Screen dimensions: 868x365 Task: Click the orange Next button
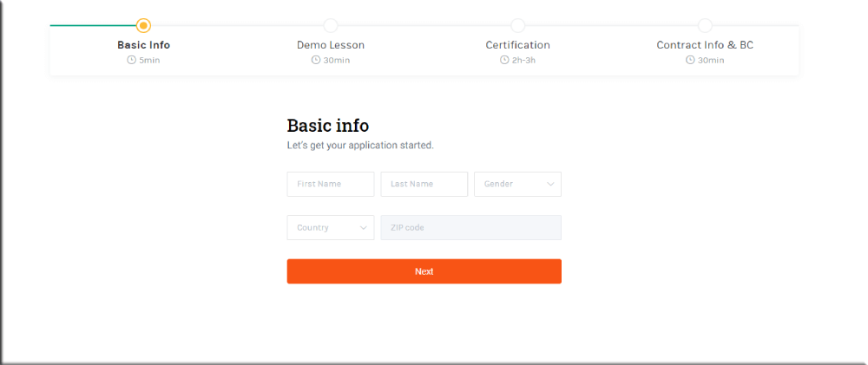[424, 271]
